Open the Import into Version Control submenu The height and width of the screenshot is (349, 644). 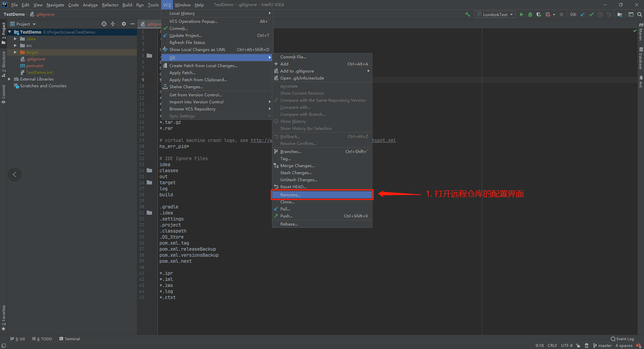(x=217, y=102)
